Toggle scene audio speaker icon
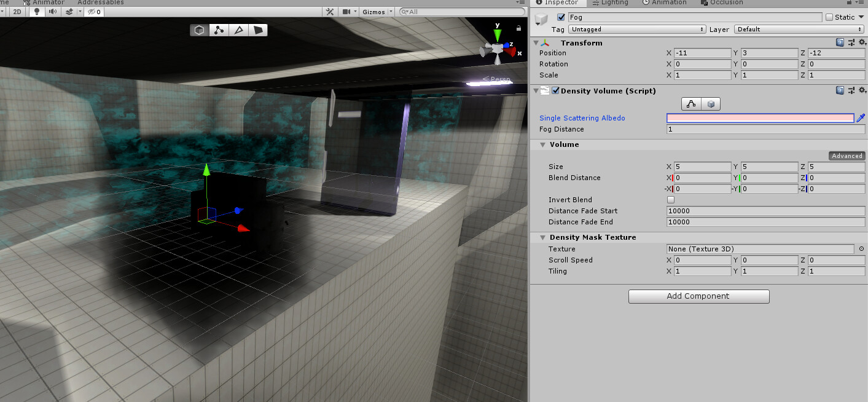The image size is (868, 402). [x=52, y=12]
